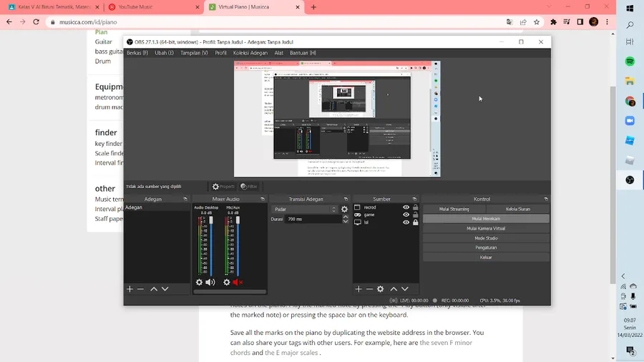Adjust the Audio Desktop volume fader
This screenshot has width=644, height=362.
tap(211, 220)
